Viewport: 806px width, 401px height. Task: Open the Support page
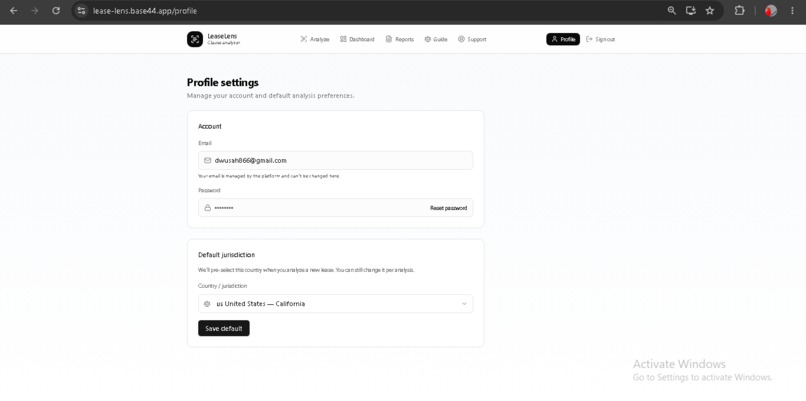pyautogui.click(x=472, y=39)
